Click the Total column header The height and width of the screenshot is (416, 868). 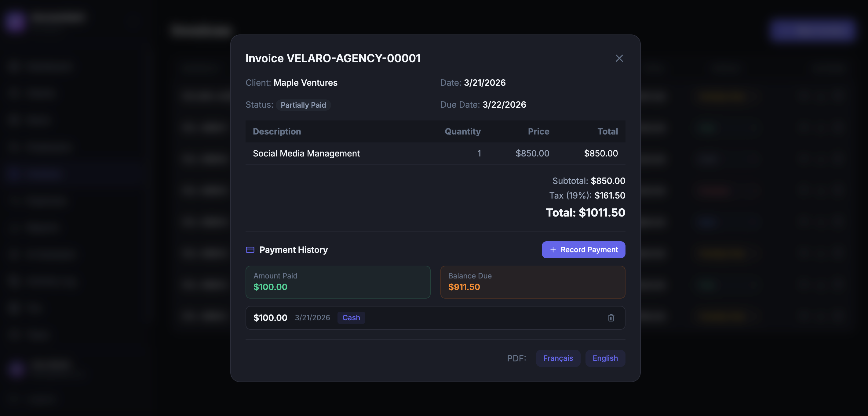click(x=607, y=131)
